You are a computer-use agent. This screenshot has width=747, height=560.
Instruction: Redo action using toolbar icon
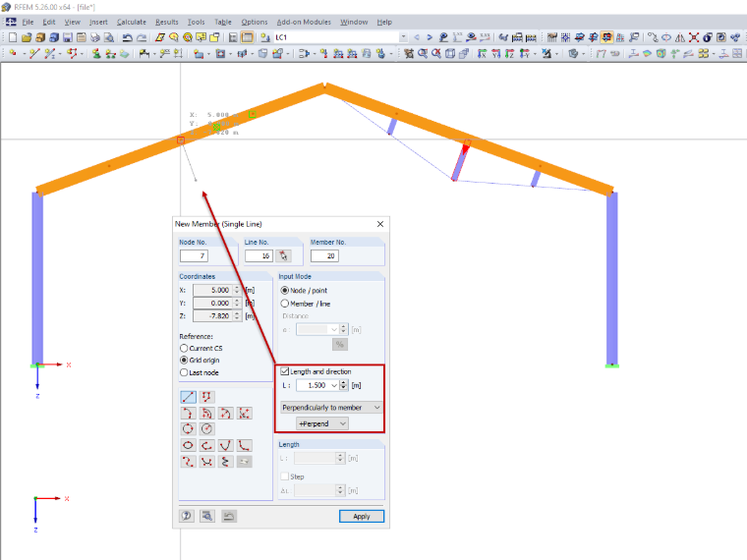(x=142, y=37)
